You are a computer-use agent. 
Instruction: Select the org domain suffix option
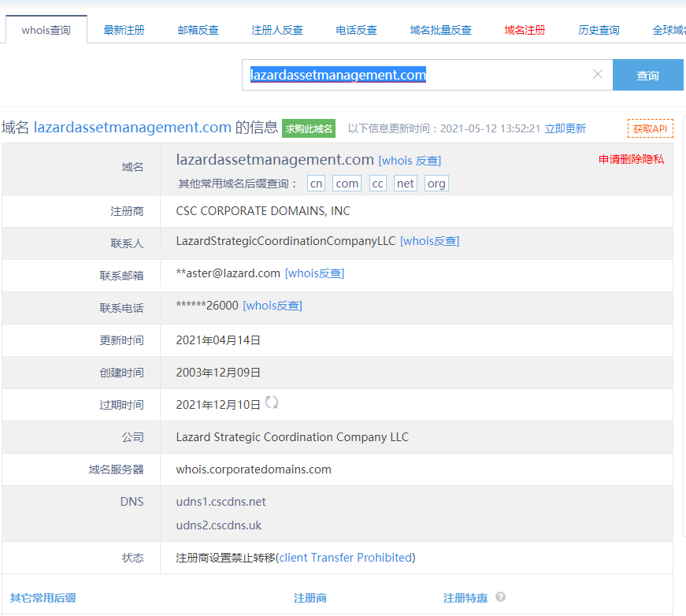click(x=436, y=184)
